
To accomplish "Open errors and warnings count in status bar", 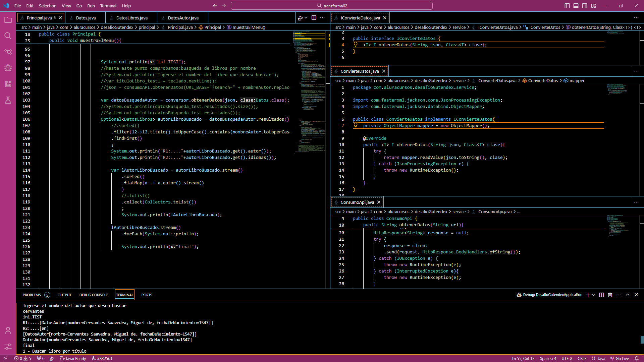I will 23,358.
